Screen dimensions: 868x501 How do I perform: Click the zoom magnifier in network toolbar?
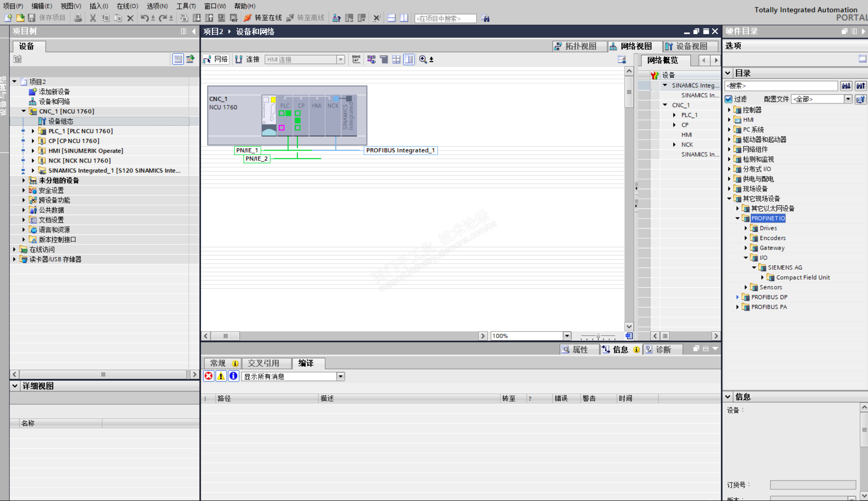pos(423,59)
